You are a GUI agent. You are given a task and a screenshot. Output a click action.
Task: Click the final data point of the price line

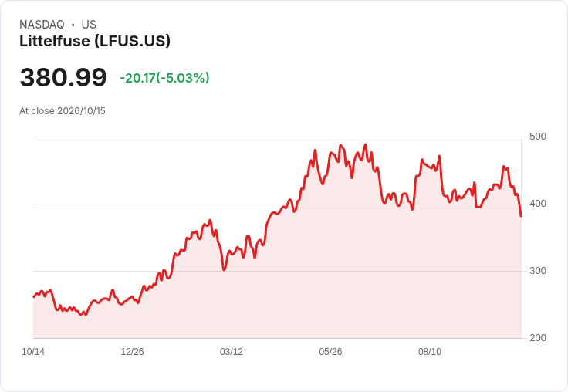coord(521,216)
